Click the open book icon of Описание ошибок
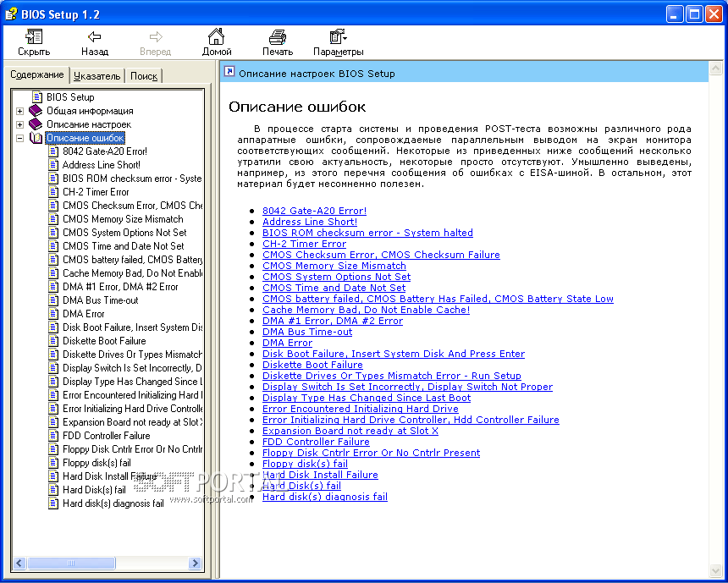Screen dimensions: 728x583 (x=36, y=138)
